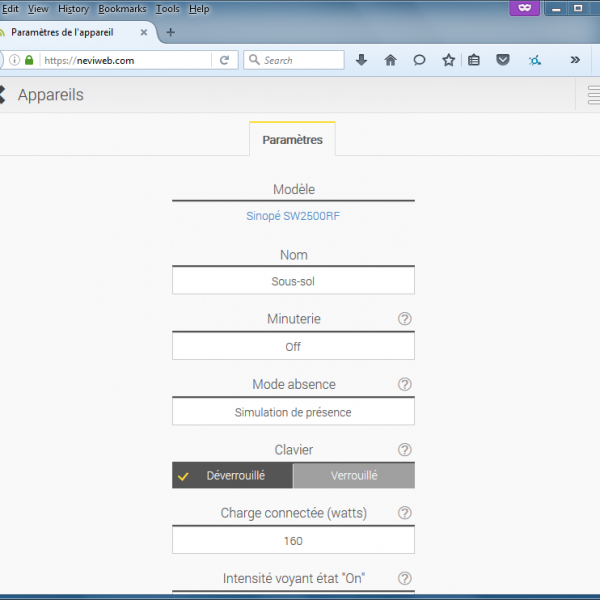600x600 pixels.
Task: Open the Pocket icon in the toolbar
Action: (503, 60)
